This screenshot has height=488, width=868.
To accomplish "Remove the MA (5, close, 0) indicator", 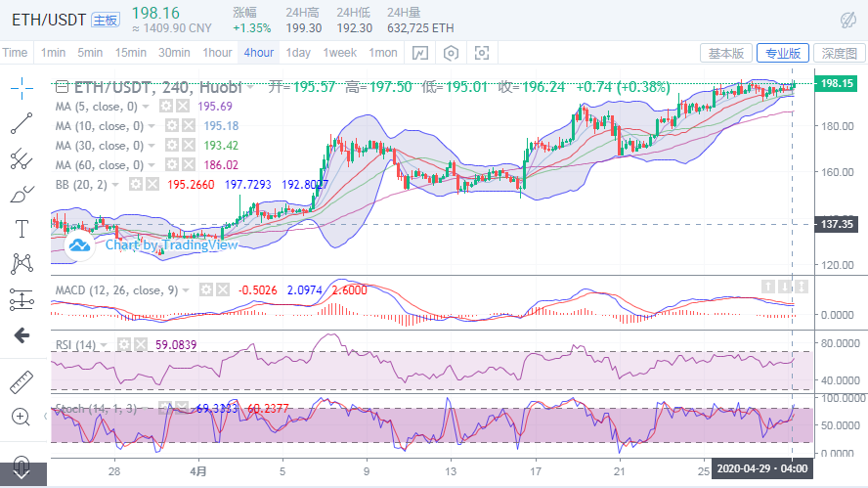I will point(183,107).
